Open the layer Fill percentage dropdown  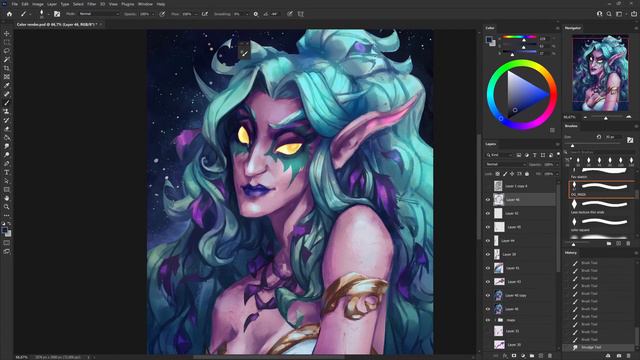[x=557, y=174]
